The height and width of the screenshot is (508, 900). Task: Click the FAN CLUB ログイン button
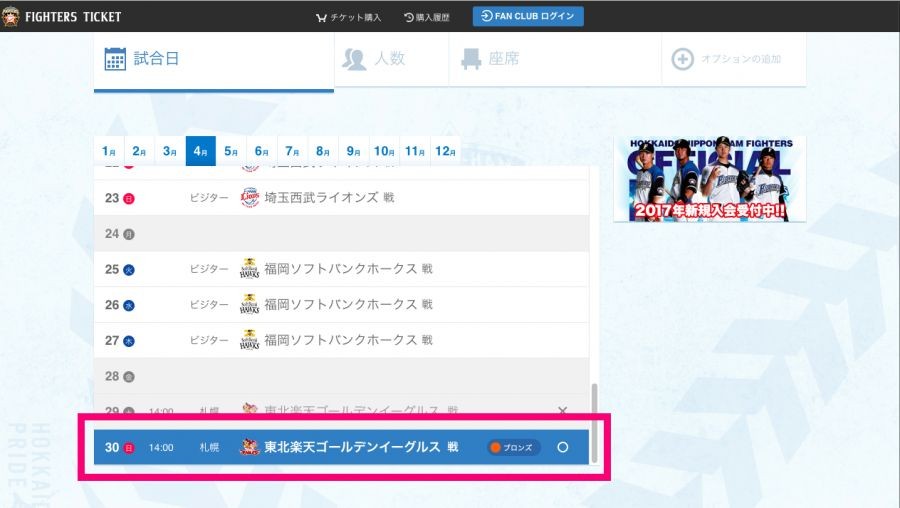pyautogui.click(x=528, y=16)
